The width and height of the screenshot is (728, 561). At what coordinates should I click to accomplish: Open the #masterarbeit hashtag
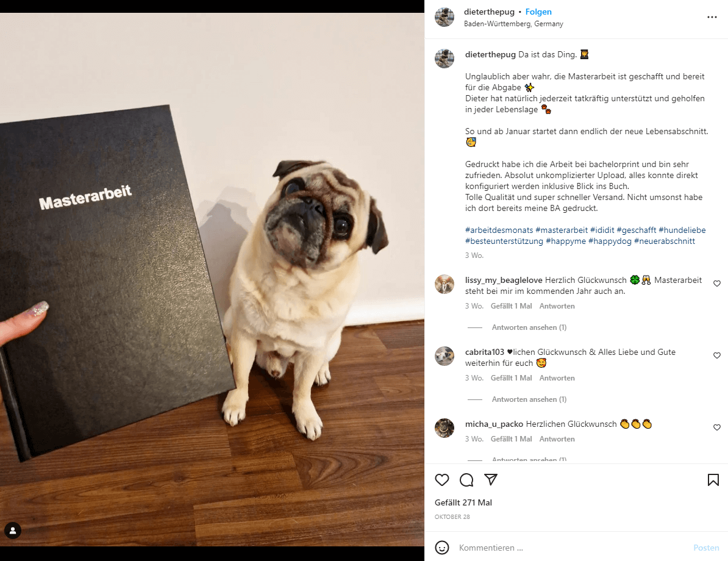coord(562,230)
